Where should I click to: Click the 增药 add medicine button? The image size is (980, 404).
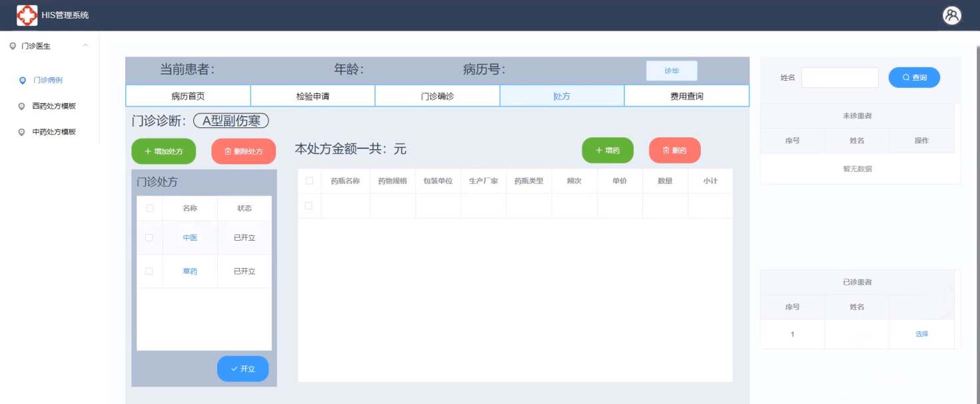click(x=607, y=151)
